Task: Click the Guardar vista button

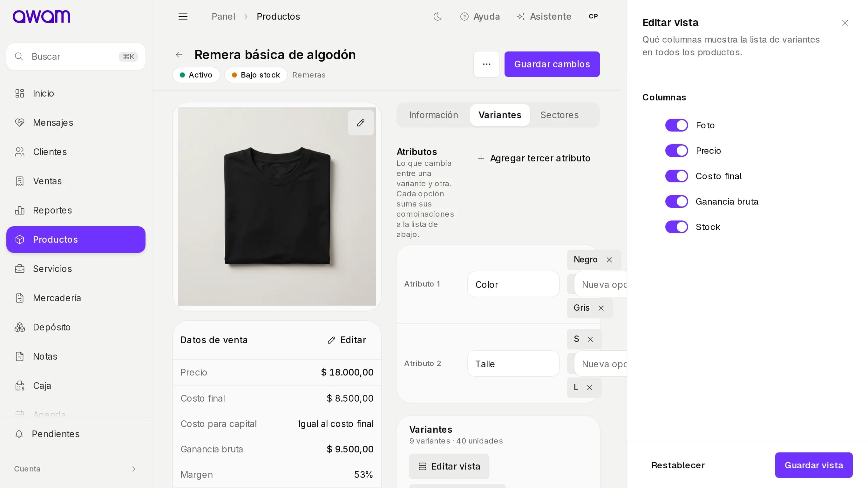Action: [x=814, y=465]
